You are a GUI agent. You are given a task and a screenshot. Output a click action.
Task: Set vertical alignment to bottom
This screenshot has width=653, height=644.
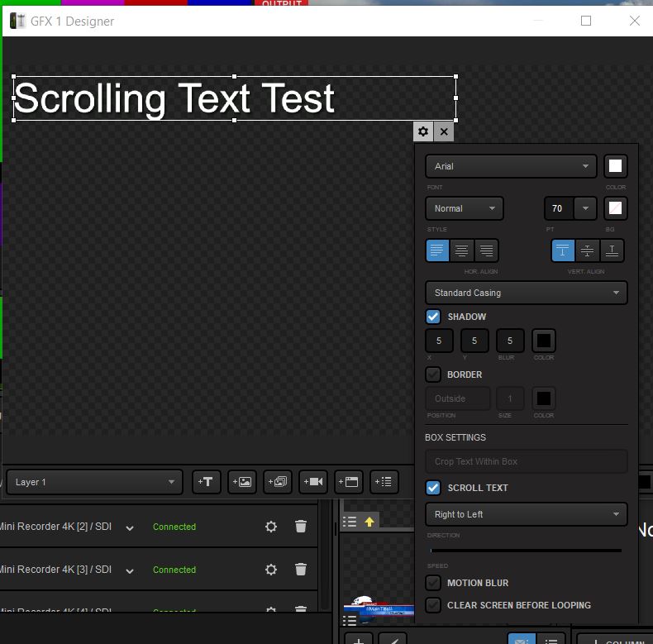coord(612,250)
